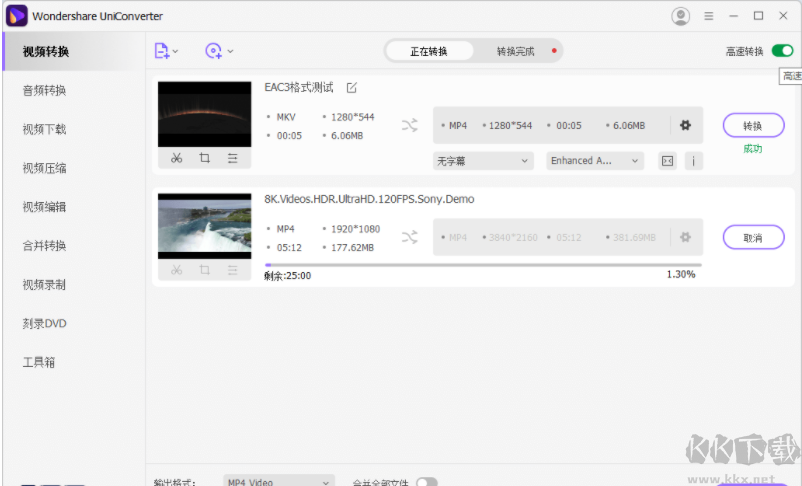The image size is (802, 486).
Task: Expand the 无字幕 subtitle dropdown
Action: coord(483,160)
